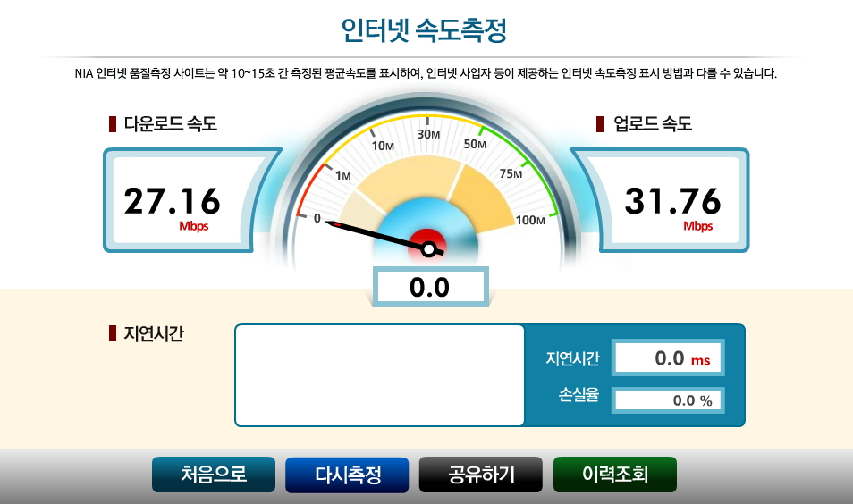Click the 지연시간 label in the blue panel

click(572, 358)
